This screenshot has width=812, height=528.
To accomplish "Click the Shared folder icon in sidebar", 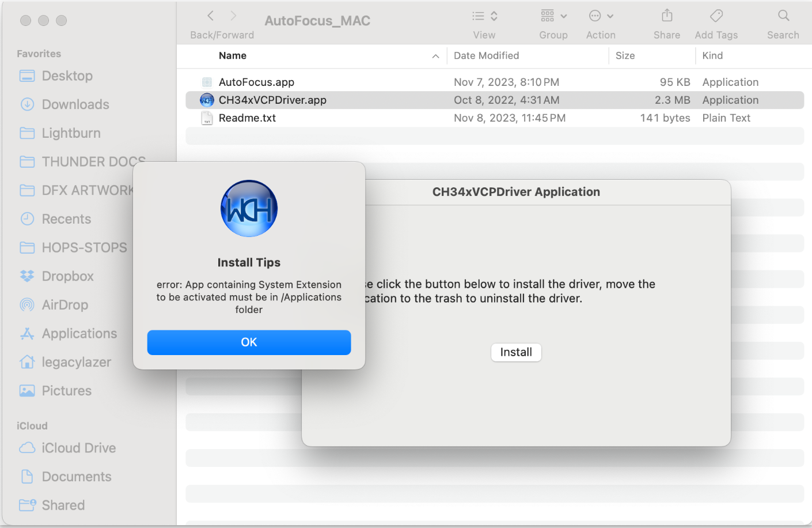I will pyautogui.click(x=28, y=505).
